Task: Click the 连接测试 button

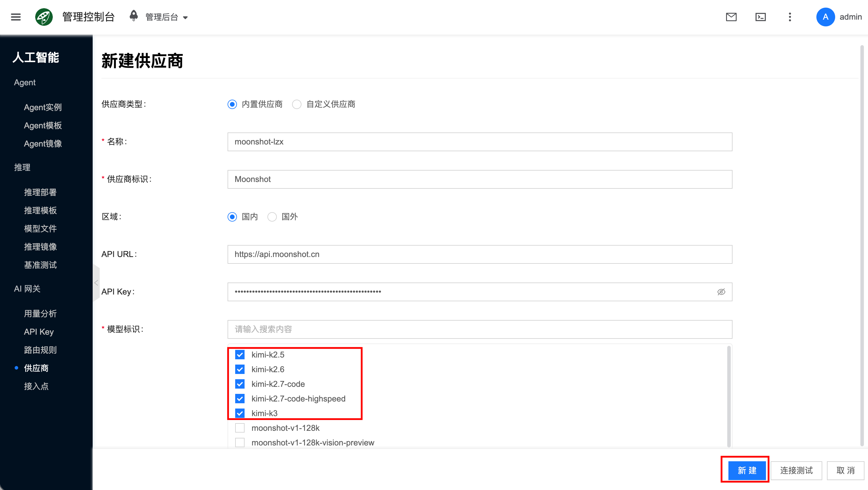Action: click(796, 470)
